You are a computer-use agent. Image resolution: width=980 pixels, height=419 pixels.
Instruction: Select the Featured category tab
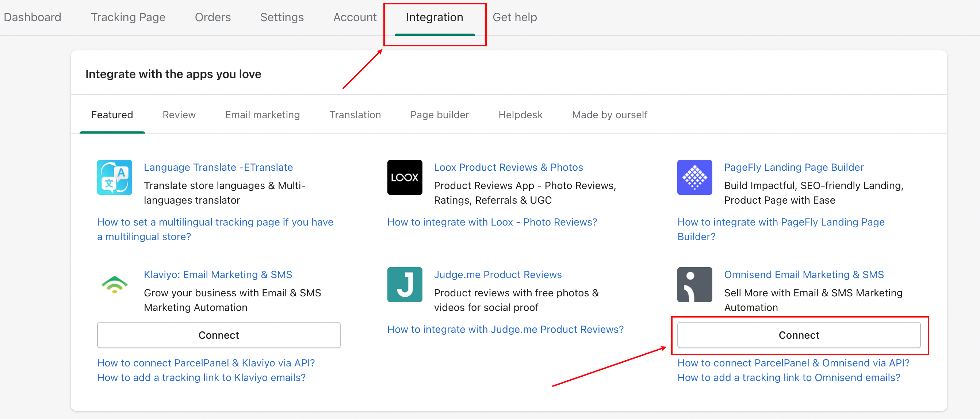112,115
